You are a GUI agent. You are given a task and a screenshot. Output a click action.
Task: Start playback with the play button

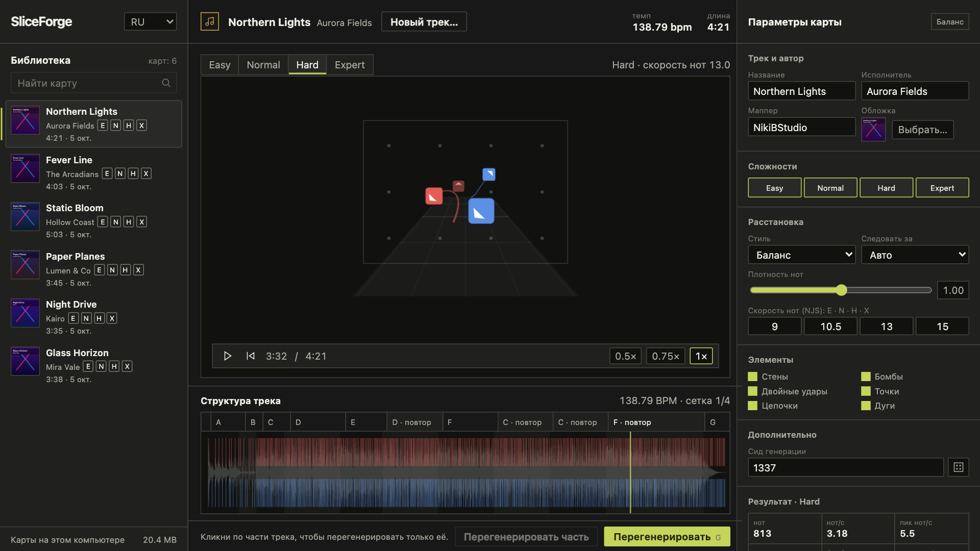pos(228,356)
